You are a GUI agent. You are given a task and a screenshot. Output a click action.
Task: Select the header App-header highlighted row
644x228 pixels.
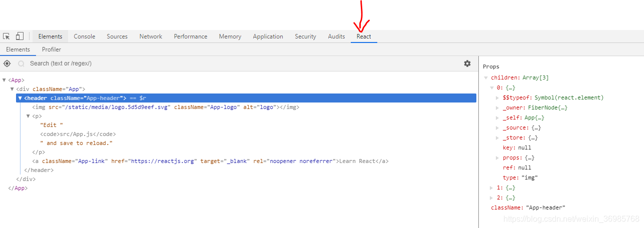coord(246,98)
